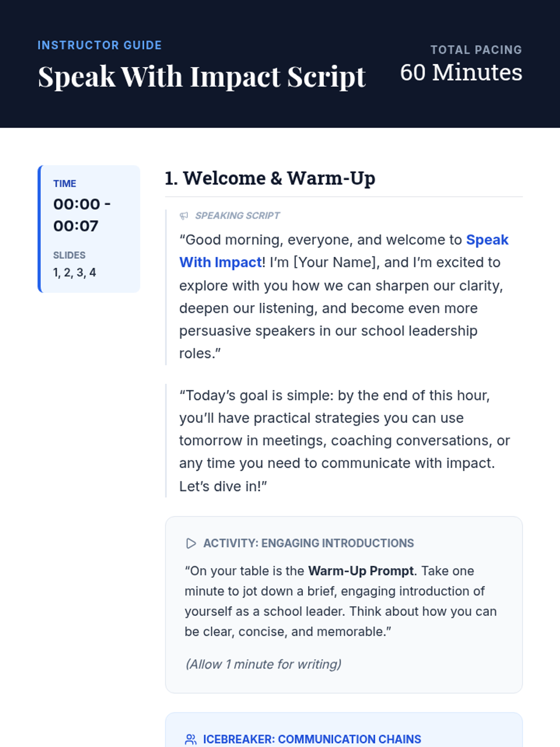The height and width of the screenshot is (747, 560).
Task: Click the megaphone icon beside Speaking Script
Action: [184, 216]
